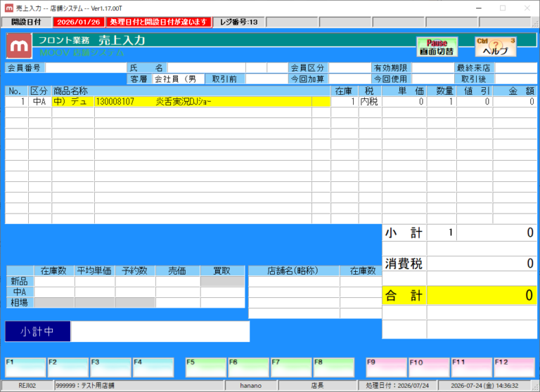This screenshot has width=540, height=392.
Task: Click the F12 function key button
Action: click(x=515, y=367)
